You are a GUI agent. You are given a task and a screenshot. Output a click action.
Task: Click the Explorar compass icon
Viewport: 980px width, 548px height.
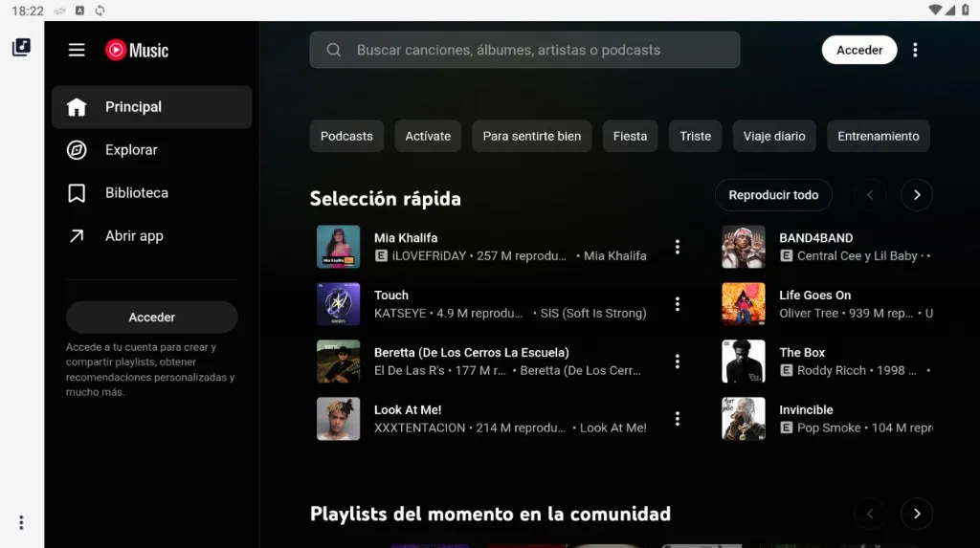click(77, 150)
